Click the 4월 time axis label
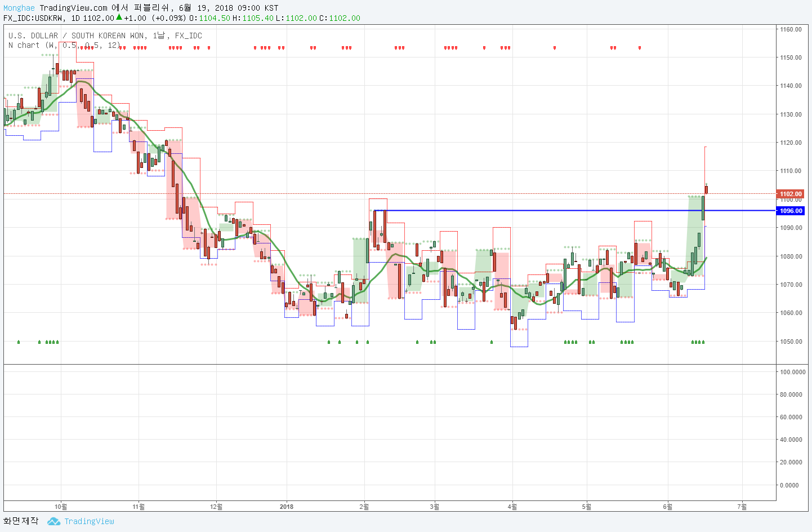This screenshot has height=532, width=812. click(512, 507)
